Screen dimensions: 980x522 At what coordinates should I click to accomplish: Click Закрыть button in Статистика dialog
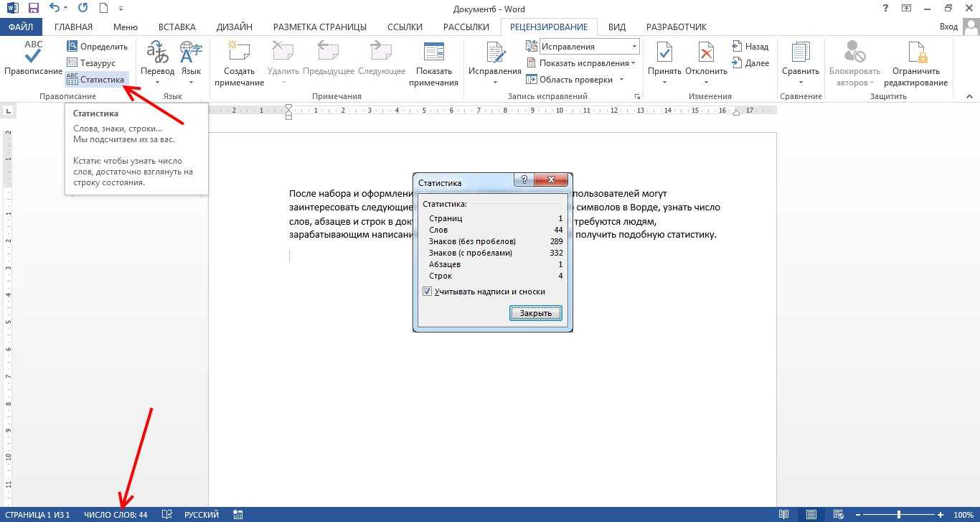(536, 313)
